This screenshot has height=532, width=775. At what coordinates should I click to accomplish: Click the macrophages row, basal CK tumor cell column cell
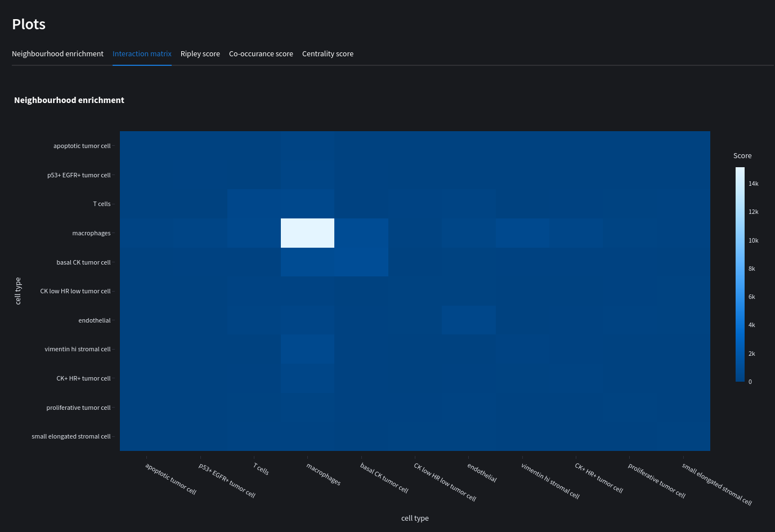[361, 233]
